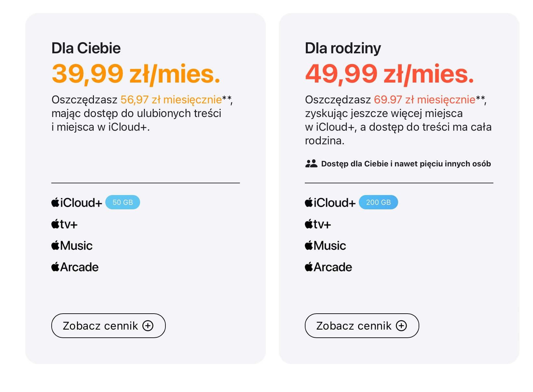Click Apple Music logo in Dla Ciebie plan

72,245
